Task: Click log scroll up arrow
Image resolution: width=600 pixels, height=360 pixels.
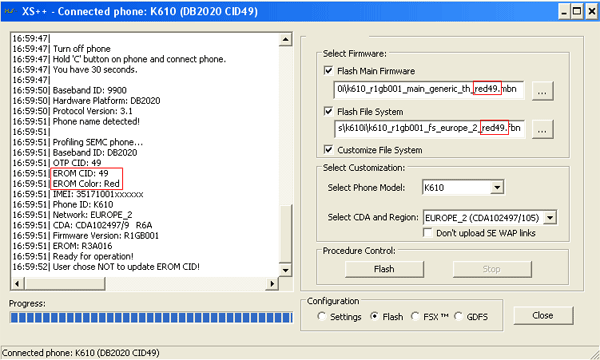Action: coord(285,39)
